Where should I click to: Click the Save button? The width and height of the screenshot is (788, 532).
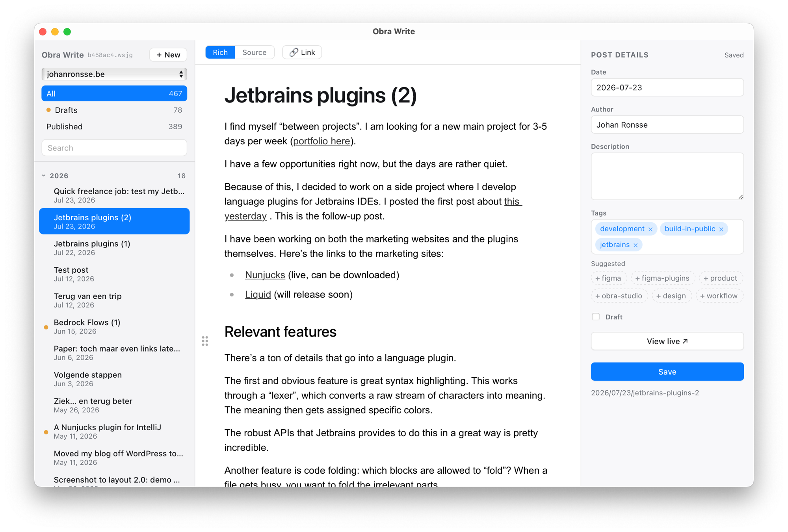coord(667,372)
